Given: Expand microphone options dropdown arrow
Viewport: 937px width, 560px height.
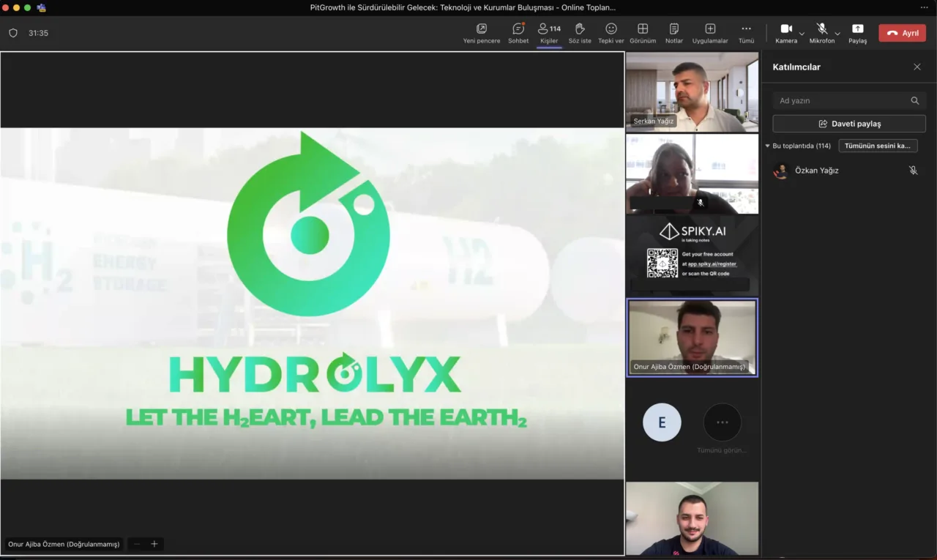Looking at the screenshot, I should coord(837,33).
